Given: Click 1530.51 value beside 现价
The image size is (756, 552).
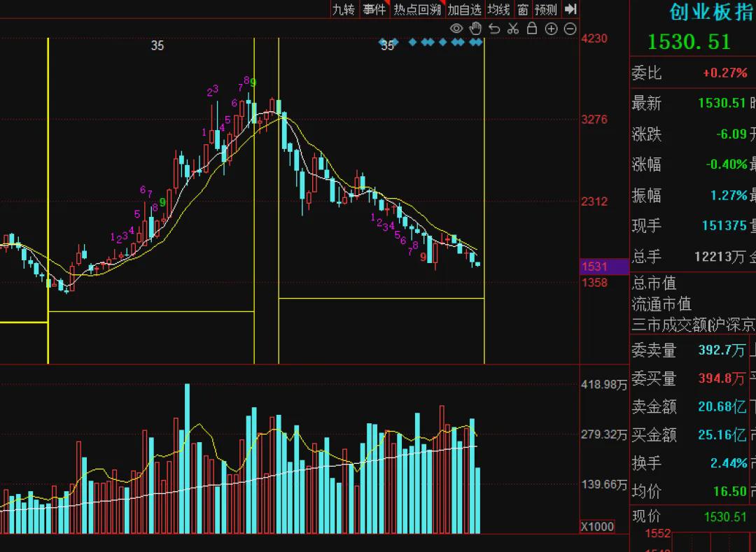Looking at the screenshot, I should [x=724, y=517].
